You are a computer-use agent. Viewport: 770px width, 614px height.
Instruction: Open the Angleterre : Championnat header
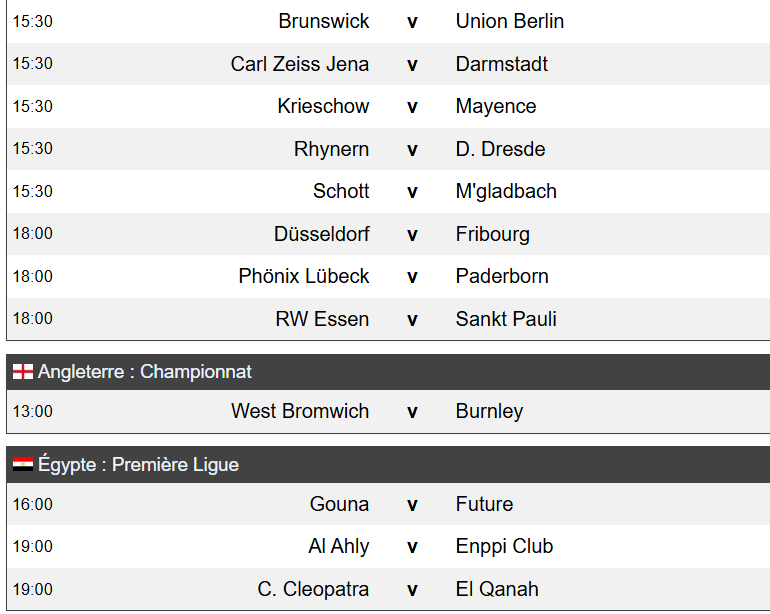388,372
